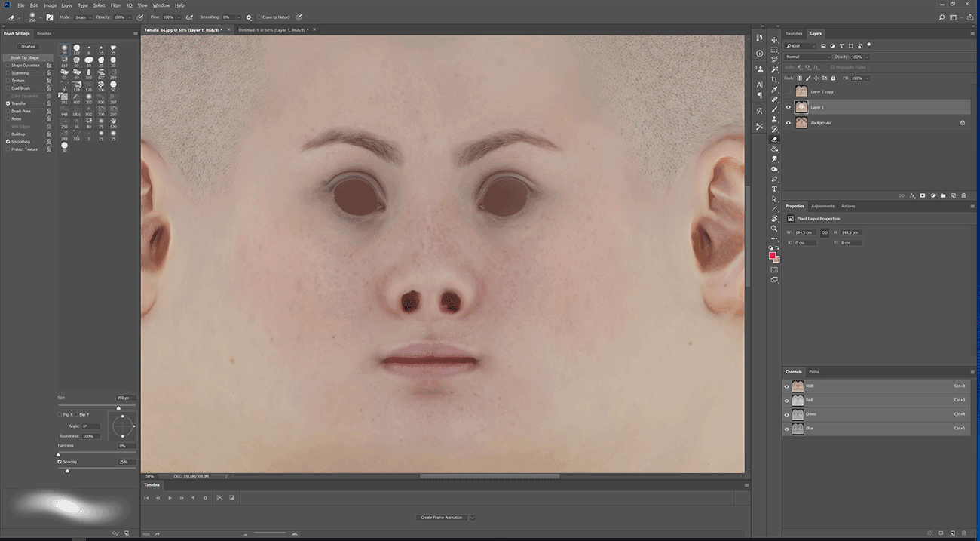Screen dimensions: 980x541
Task: Pick the Eyedropper tool
Action: click(x=774, y=90)
